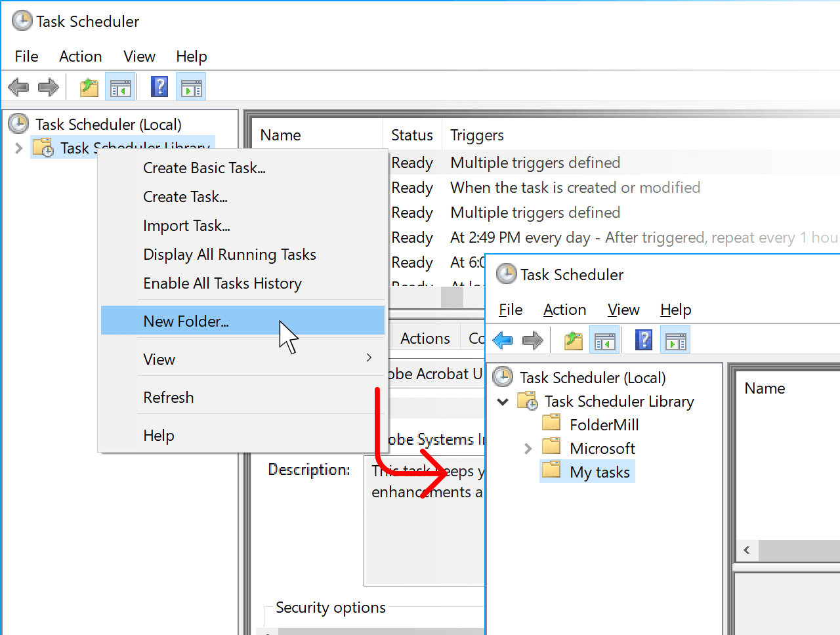Image resolution: width=840 pixels, height=635 pixels.
Task: Click the Help icon in the inset window toolbar
Action: coord(644,340)
